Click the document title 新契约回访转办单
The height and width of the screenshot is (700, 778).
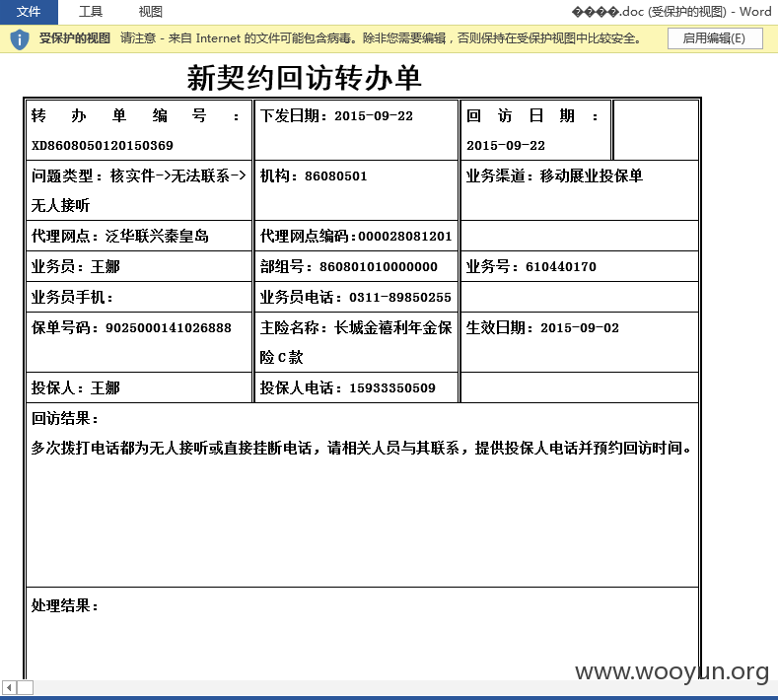304,78
